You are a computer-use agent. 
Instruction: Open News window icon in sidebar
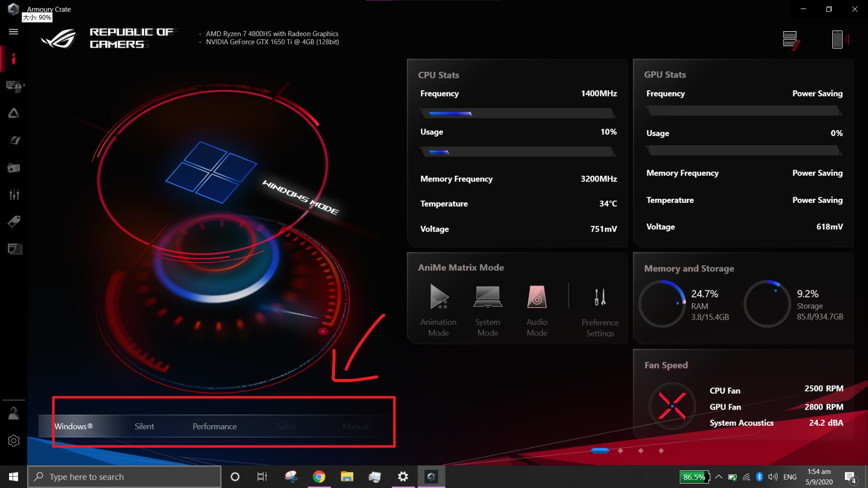[15, 249]
